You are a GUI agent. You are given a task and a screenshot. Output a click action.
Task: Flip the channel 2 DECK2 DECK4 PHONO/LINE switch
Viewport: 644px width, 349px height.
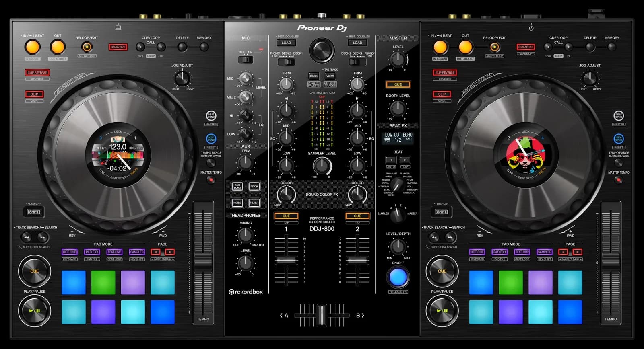pyautogui.click(x=357, y=62)
